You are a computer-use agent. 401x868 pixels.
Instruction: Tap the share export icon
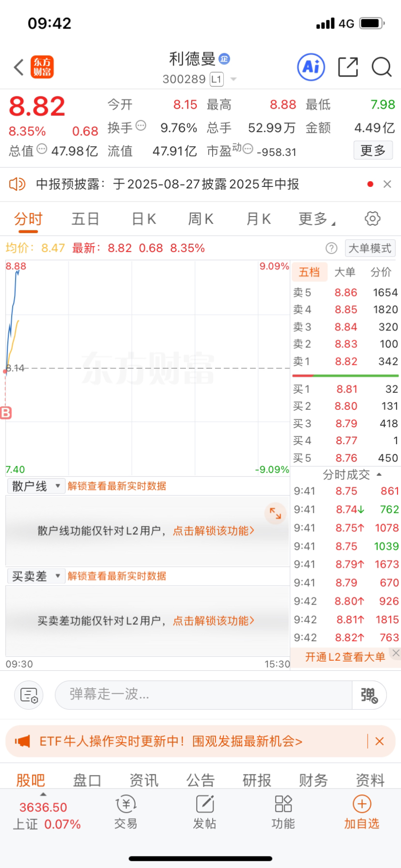(x=348, y=67)
